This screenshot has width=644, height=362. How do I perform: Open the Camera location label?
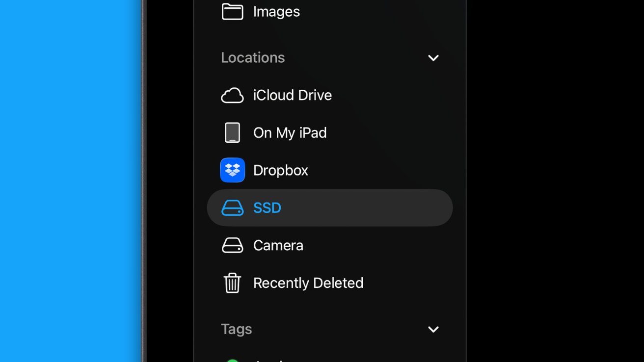coord(278,245)
